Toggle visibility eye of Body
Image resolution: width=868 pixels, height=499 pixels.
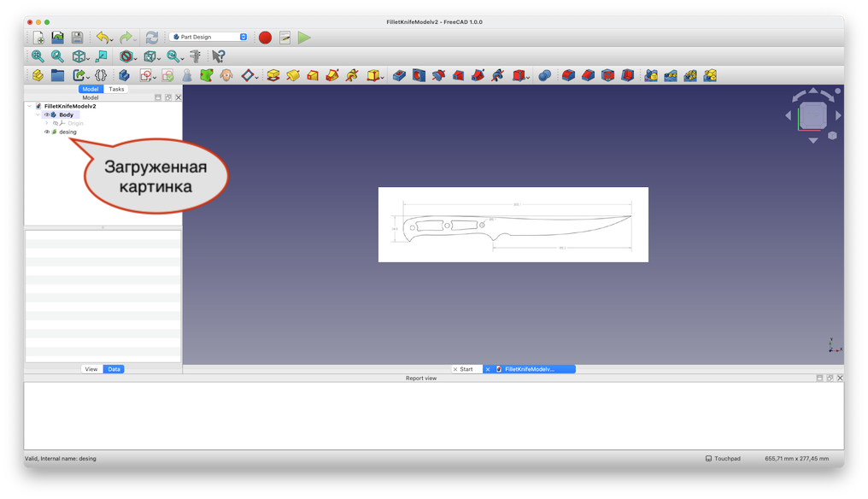click(x=47, y=114)
